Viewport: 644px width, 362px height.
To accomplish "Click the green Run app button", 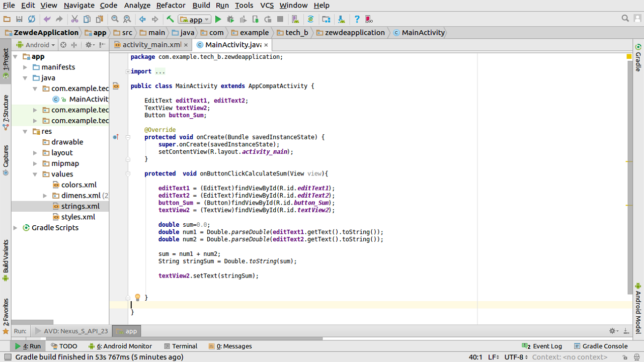I will coord(218,19).
